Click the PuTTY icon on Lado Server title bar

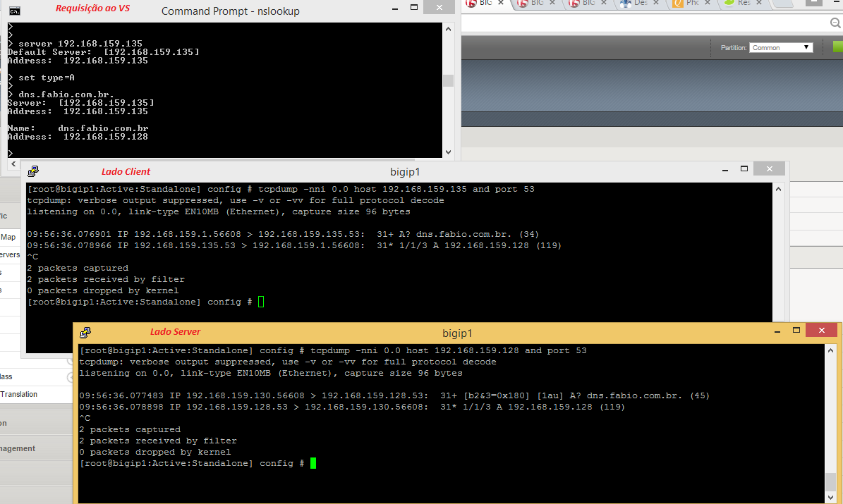(x=86, y=333)
